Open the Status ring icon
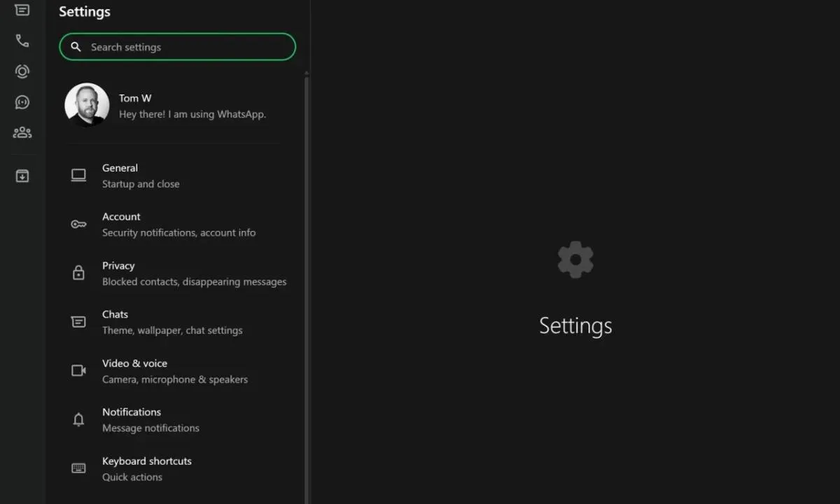The width and height of the screenshot is (840, 504). pos(22,71)
